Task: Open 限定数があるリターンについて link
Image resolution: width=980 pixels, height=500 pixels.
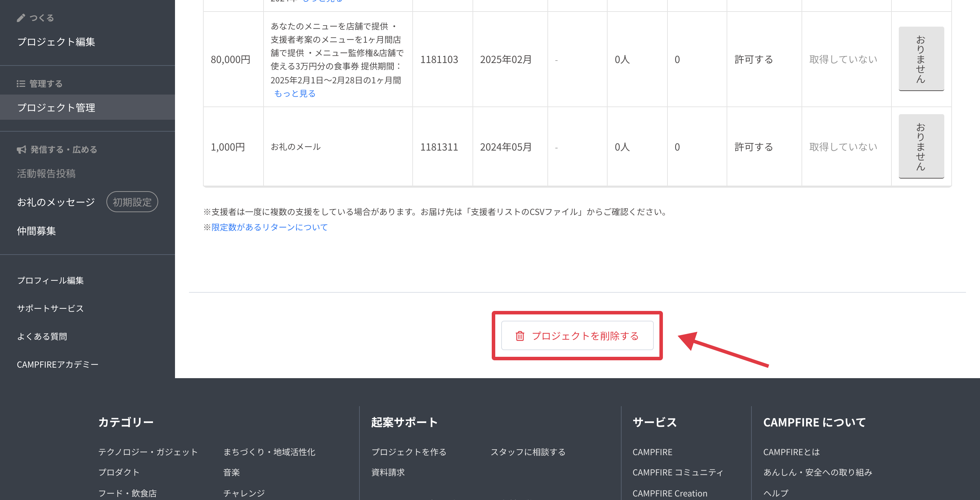Action: pyautogui.click(x=269, y=227)
